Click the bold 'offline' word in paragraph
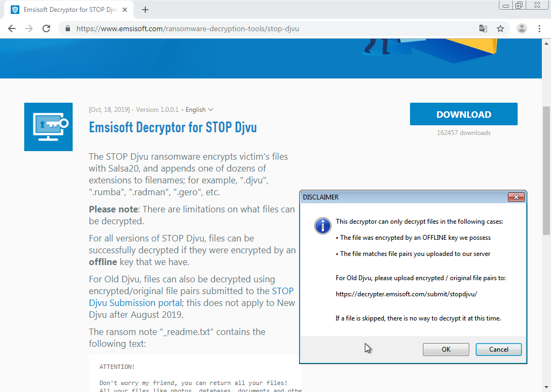The image size is (551, 392). 103,262
